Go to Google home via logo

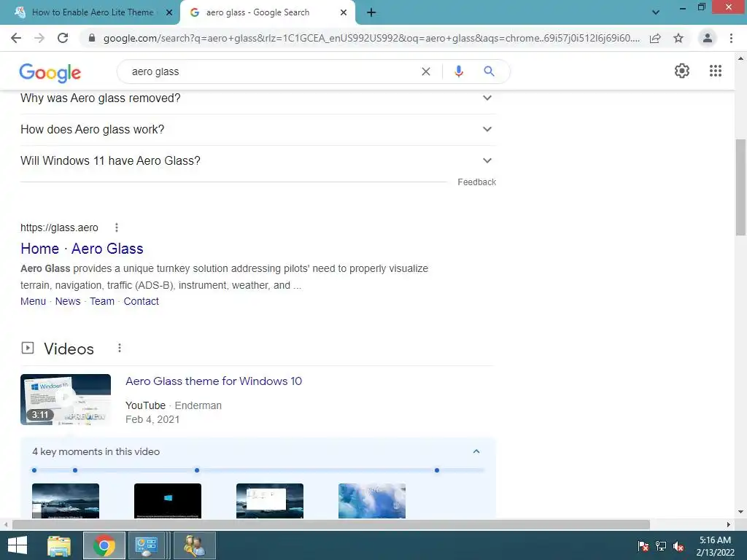[50, 72]
